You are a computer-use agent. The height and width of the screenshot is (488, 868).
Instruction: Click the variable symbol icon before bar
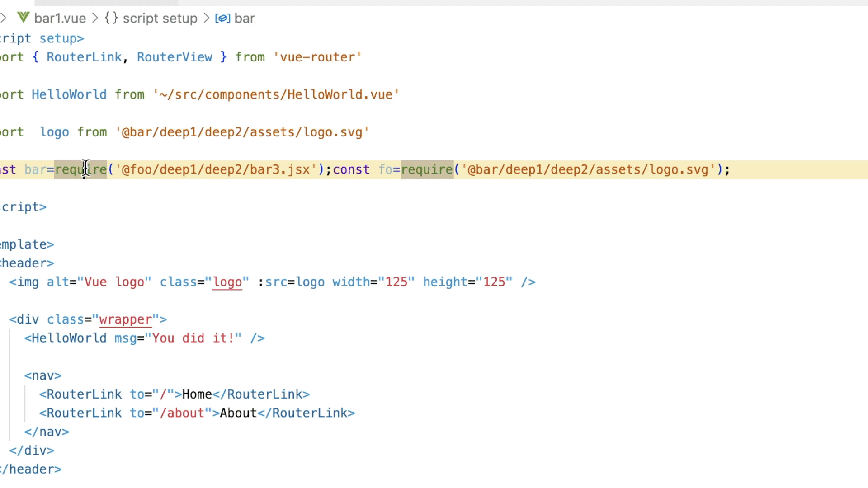pos(222,18)
